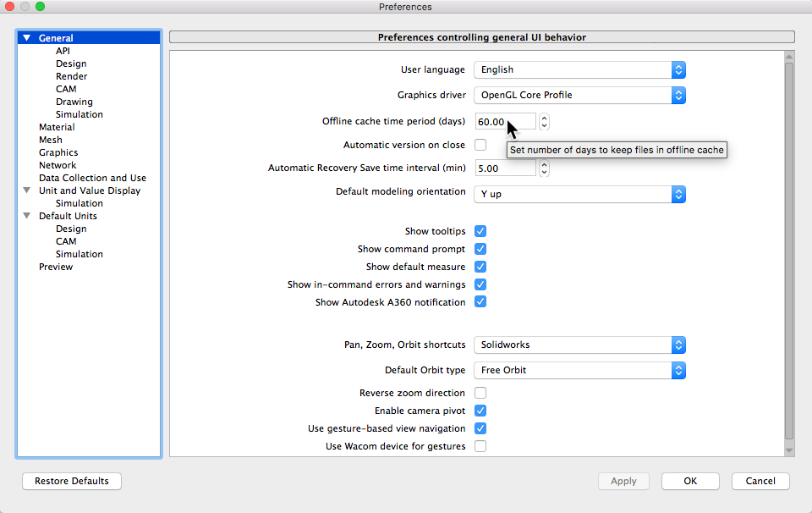Screen dimensions: 812x513
Task: Open Default modeling orientation dropdown
Action: point(579,195)
